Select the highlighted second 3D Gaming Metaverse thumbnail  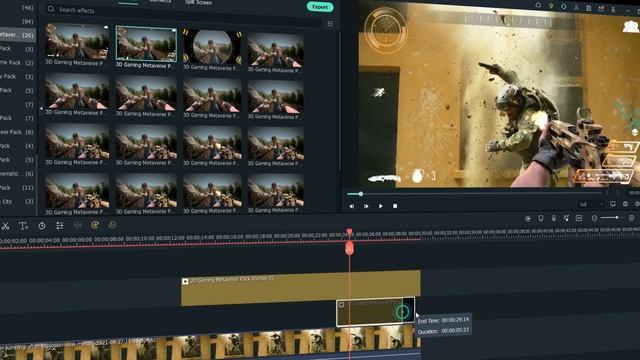point(146,44)
